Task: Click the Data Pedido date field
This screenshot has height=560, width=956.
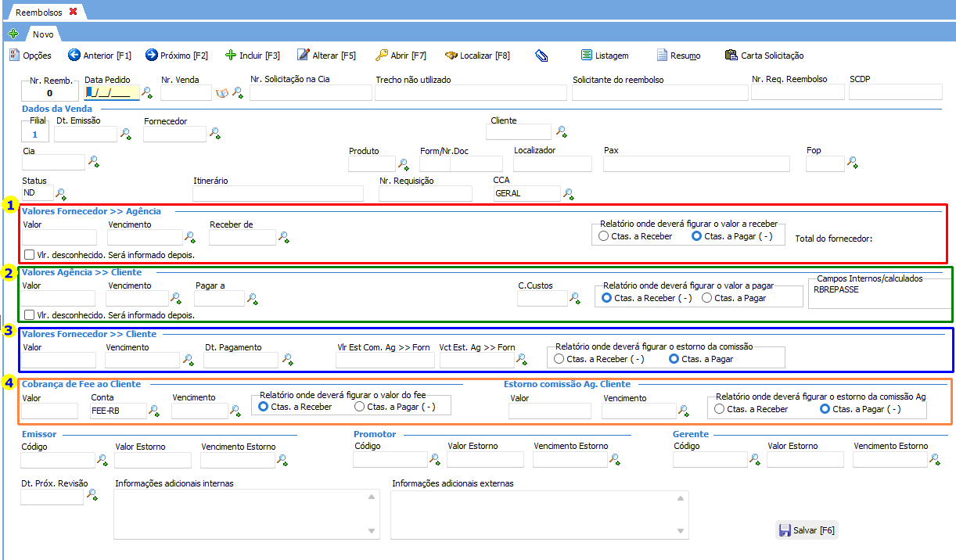Action: coord(111,93)
